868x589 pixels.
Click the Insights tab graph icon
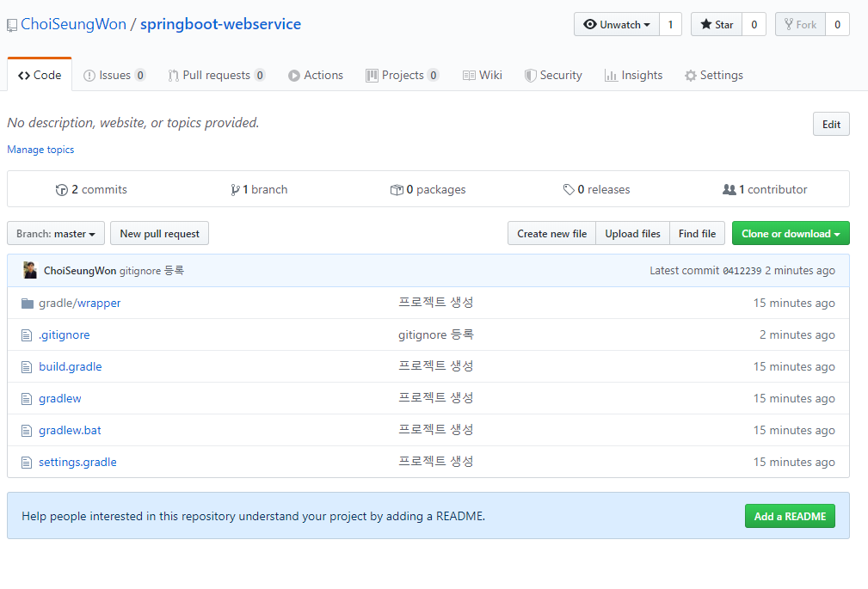click(611, 76)
